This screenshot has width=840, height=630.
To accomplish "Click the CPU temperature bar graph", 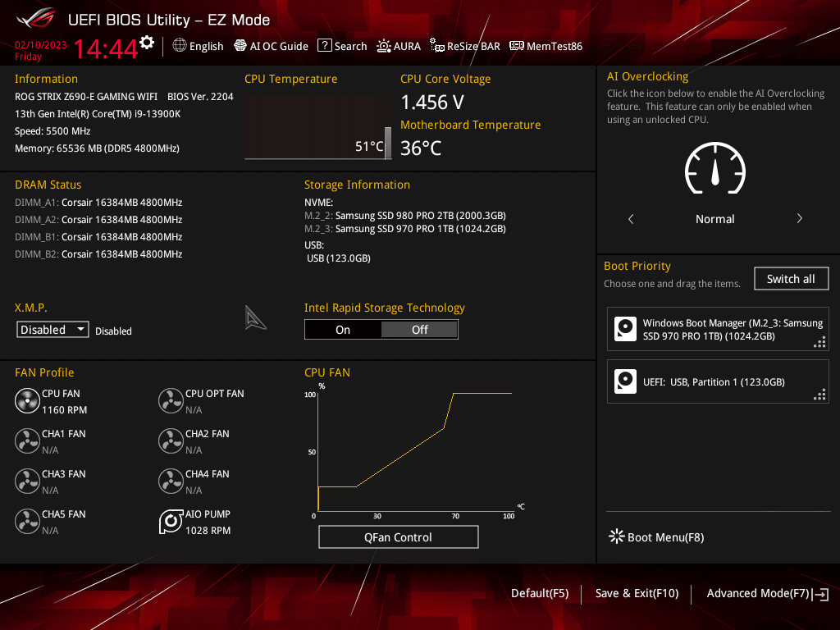I will (x=318, y=127).
